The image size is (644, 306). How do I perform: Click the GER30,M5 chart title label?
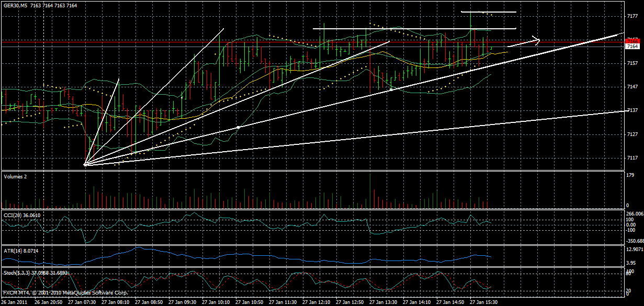(x=16, y=5)
